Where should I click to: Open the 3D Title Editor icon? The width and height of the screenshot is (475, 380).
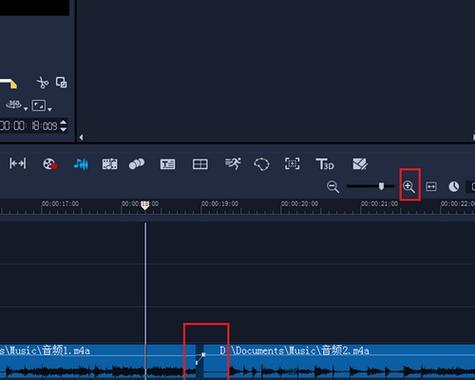[x=325, y=164]
